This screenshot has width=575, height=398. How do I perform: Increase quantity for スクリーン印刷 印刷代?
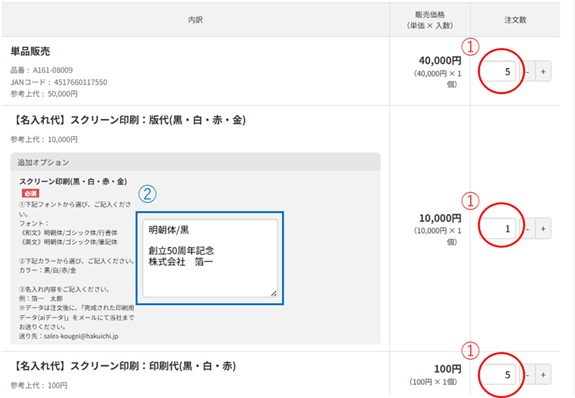point(543,375)
